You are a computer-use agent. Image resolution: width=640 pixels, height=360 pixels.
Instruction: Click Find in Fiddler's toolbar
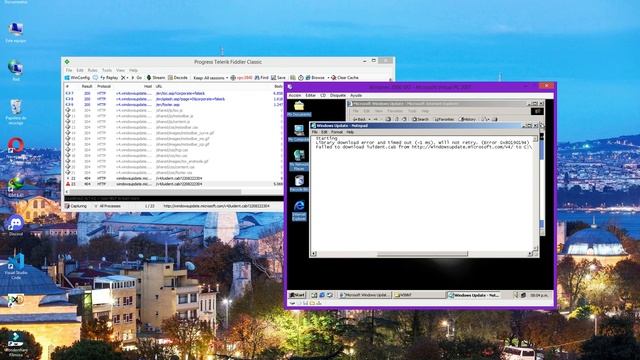(x=262, y=78)
